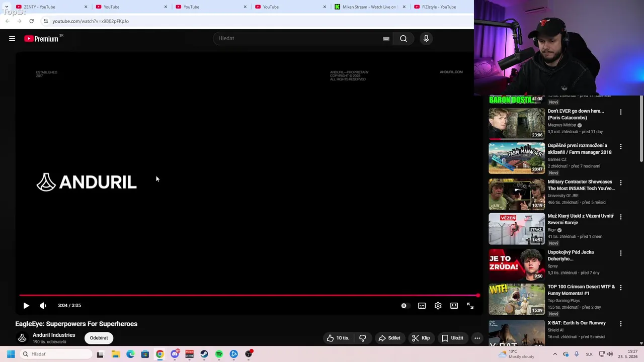Screen dimensions: 644x362
Task: Open Microsoft Store from taskbar
Action: click(x=145, y=354)
